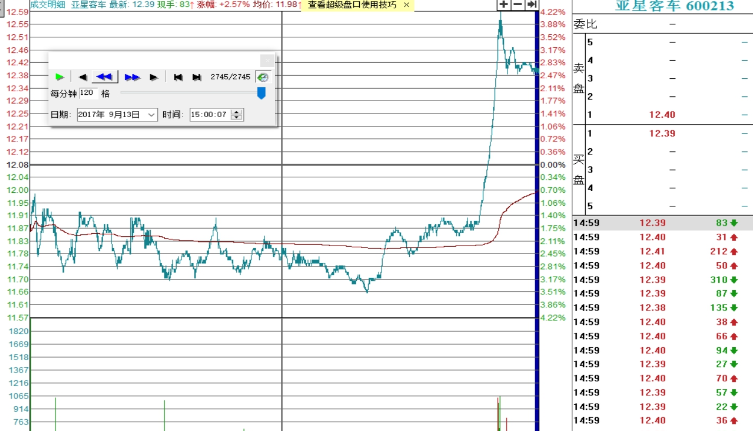Screen dimensions: 753x431
Task: Zoom in chart with plus button
Action: (x=503, y=5)
